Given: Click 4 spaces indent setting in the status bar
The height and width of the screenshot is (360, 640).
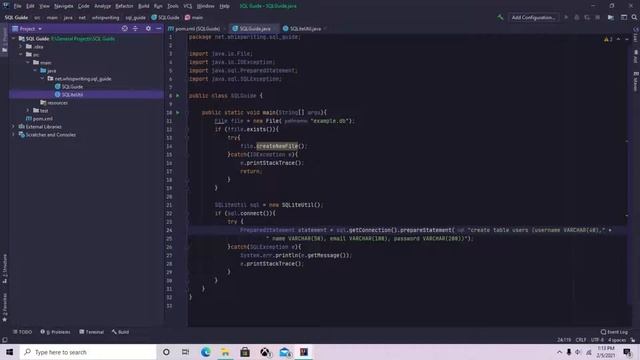Looking at the screenshot, I should coord(616,340).
